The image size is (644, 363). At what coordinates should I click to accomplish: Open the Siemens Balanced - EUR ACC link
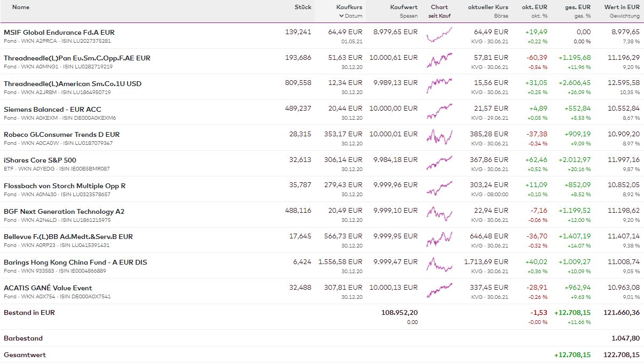pos(52,110)
